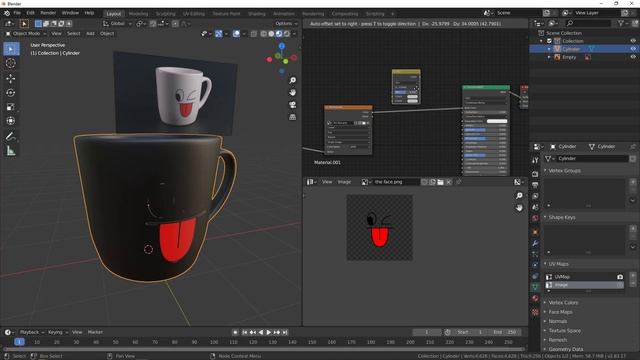Expand the Normals panel
640x360 pixels.
point(558,321)
